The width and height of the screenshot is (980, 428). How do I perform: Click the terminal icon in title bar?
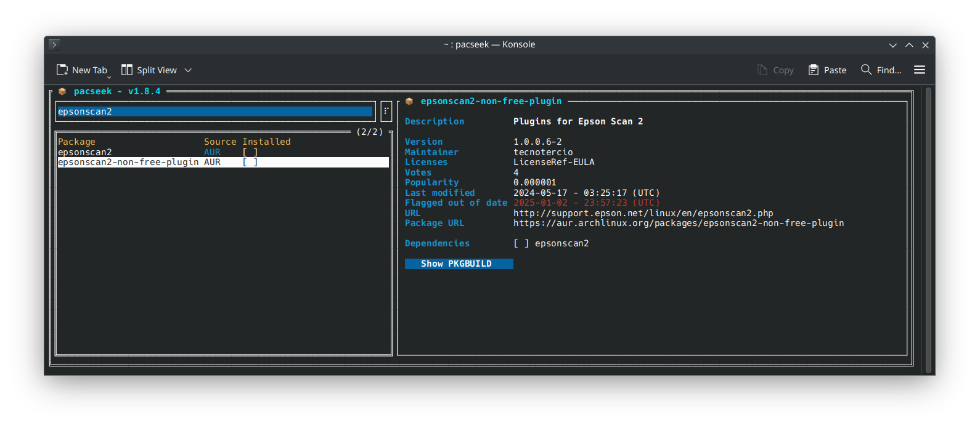pyautogui.click(x=54, y=44)
